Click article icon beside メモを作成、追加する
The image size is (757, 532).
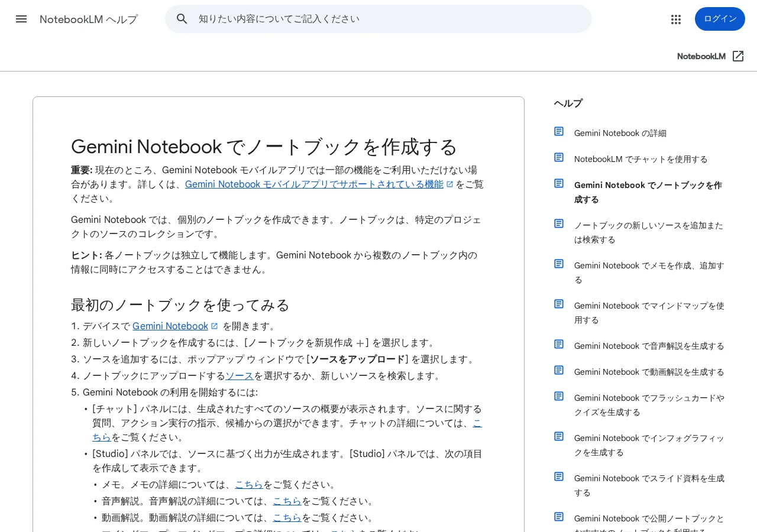point(559,264)
